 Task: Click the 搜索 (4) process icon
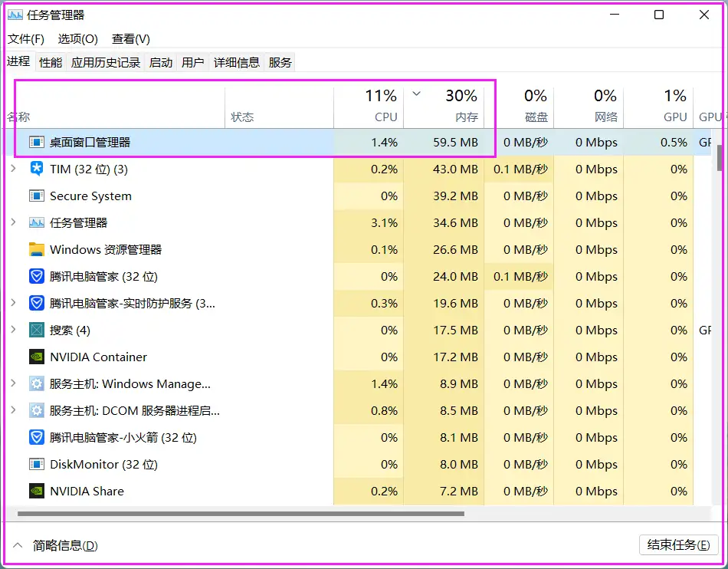pos(37,331)
